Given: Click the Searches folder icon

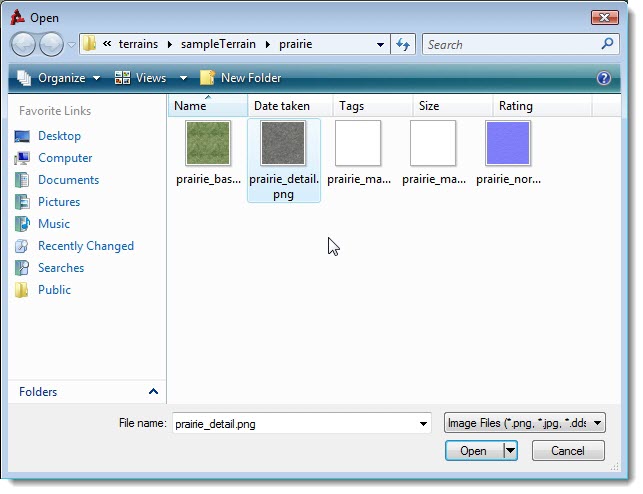Looking at the screenshot, I should pyautogui.click(x=22, y=268).
